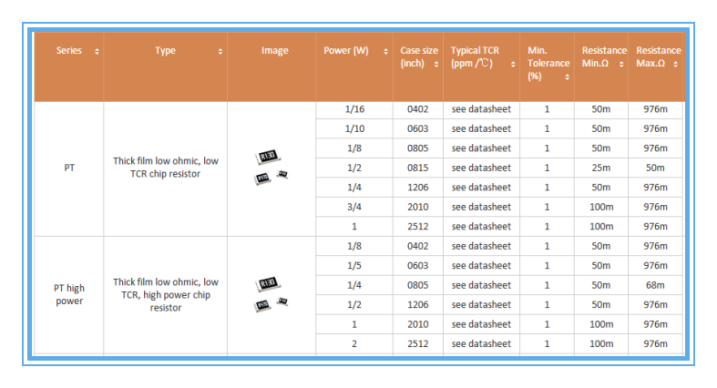Select the PT high power series cell
Viewport: 717px width, 388px height.
[69, 295]
